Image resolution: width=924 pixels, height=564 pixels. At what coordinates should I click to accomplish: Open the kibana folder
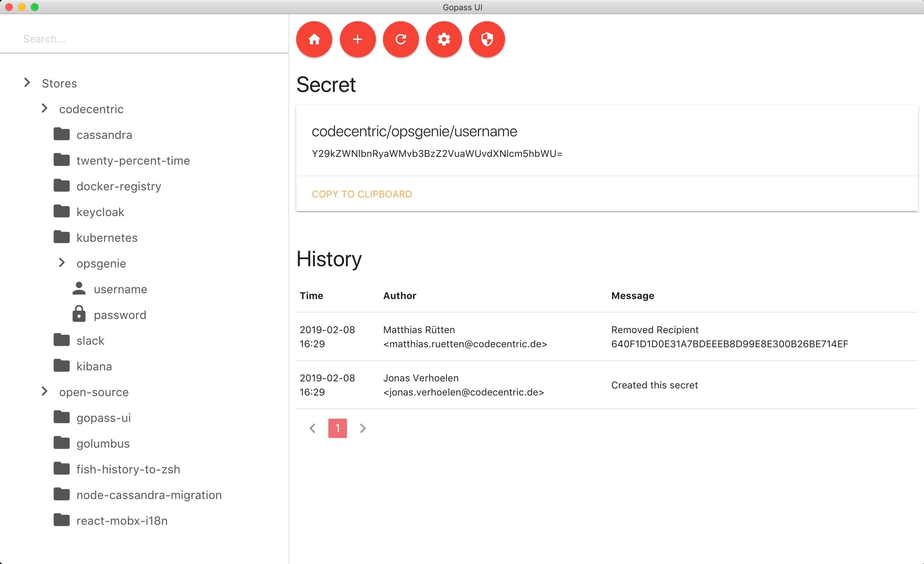[x=94, y=366]
